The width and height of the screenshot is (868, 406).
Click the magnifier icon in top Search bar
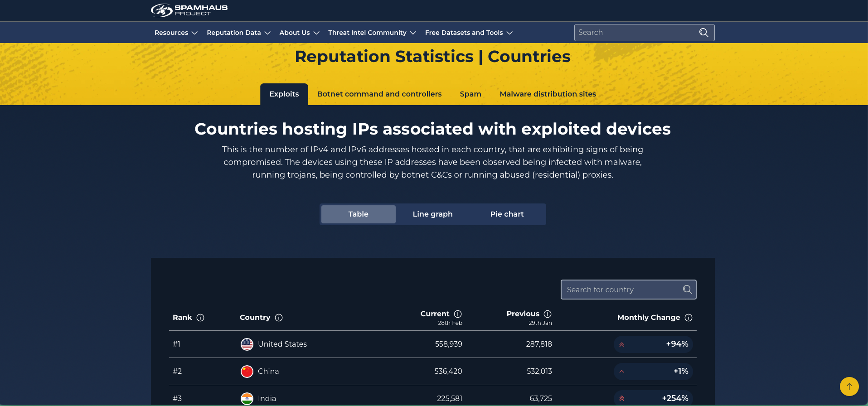[x=703, y=33]
